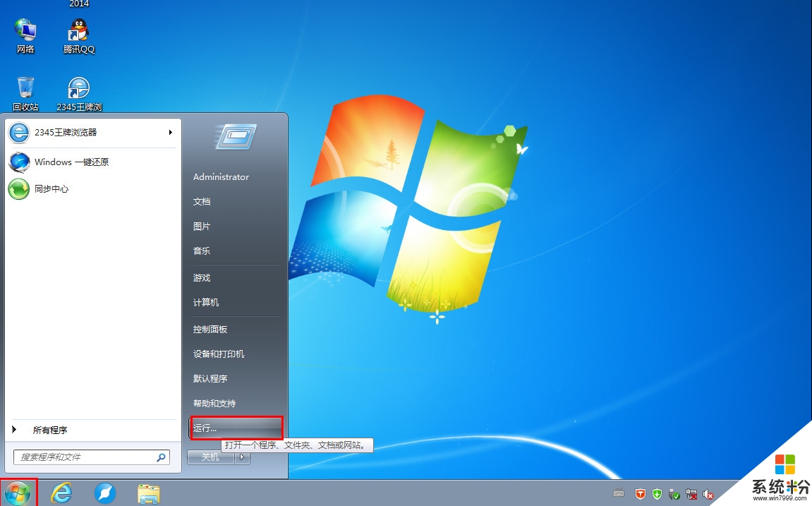Open the blue browser icon on the taskbar
Viewport: 812px width, 506px height.
pos(105,493)
